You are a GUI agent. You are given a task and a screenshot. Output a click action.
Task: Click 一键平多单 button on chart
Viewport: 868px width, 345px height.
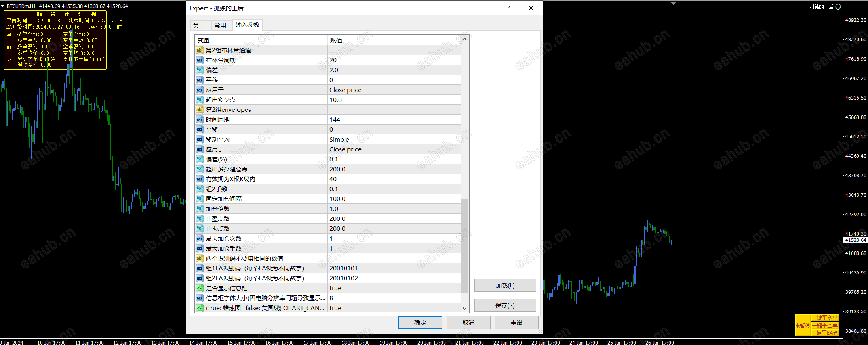point(824,318)
